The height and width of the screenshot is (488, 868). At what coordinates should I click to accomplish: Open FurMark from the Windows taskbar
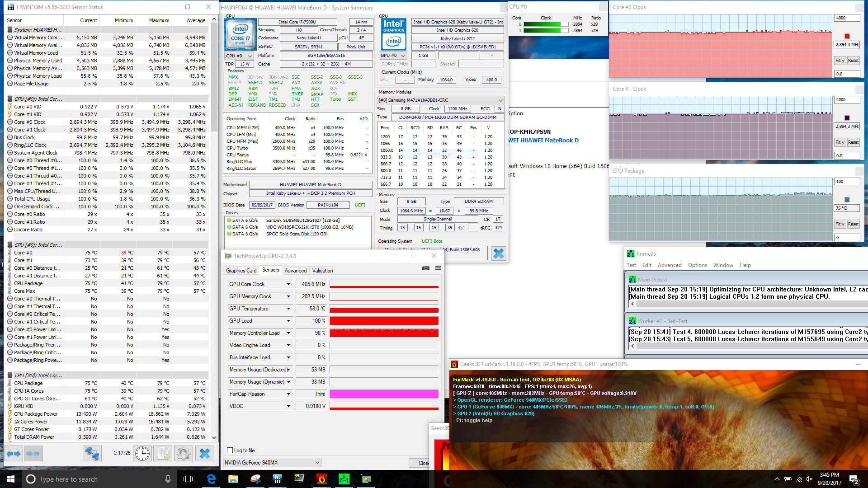click(322, 479)
